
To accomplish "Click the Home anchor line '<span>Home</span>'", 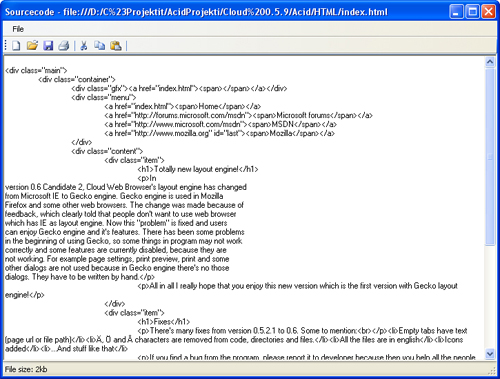I will (x=183, y=106).
